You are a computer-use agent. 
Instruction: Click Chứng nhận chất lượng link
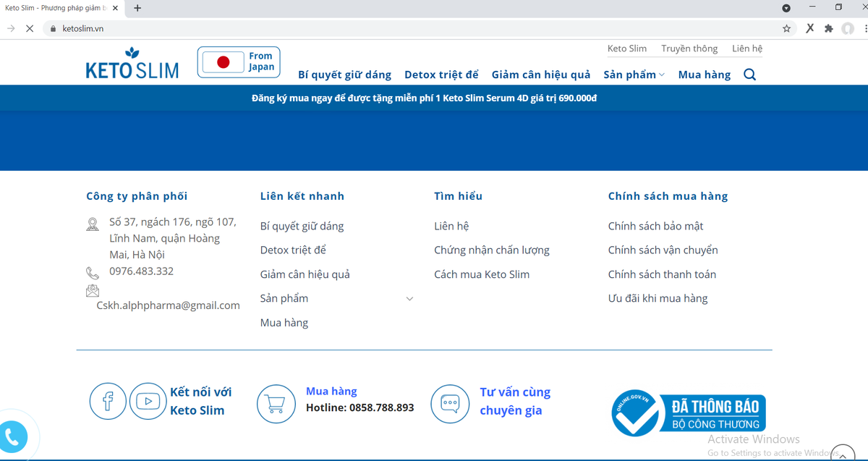(x=491, y=250)
